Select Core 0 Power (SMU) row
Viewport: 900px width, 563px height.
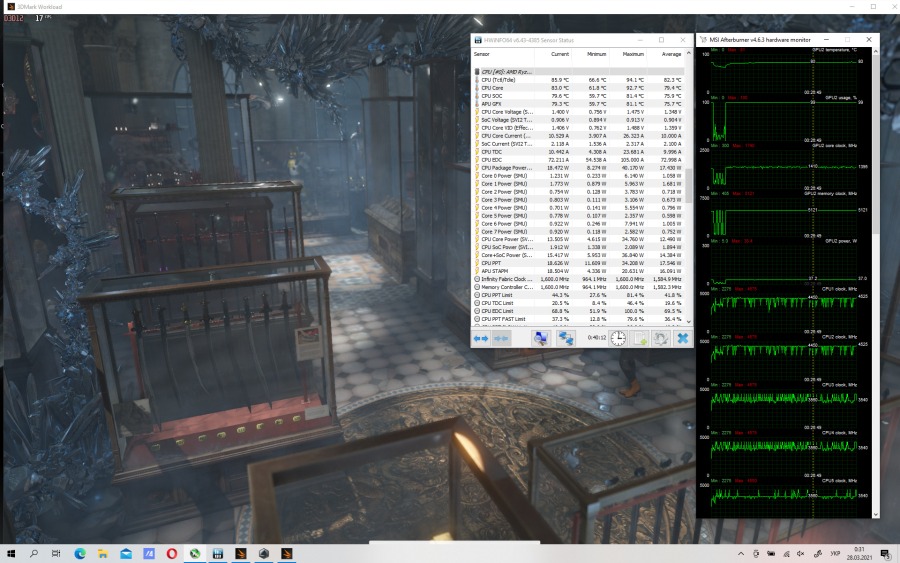coord(578,176)
